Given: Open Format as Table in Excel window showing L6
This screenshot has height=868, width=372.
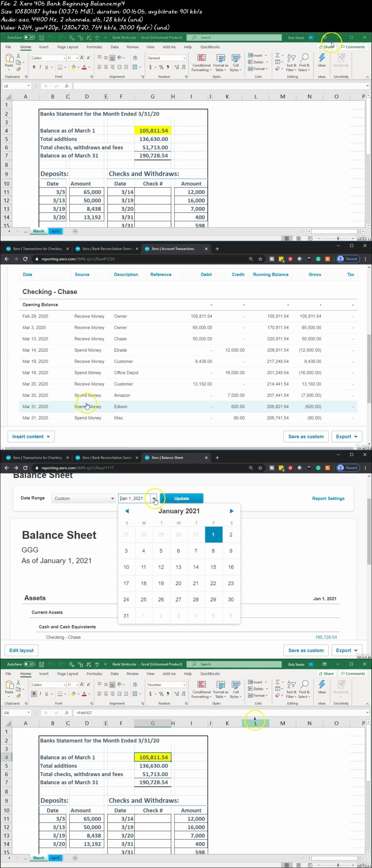Looking at the screenshot, I should (x=221, y=63).
